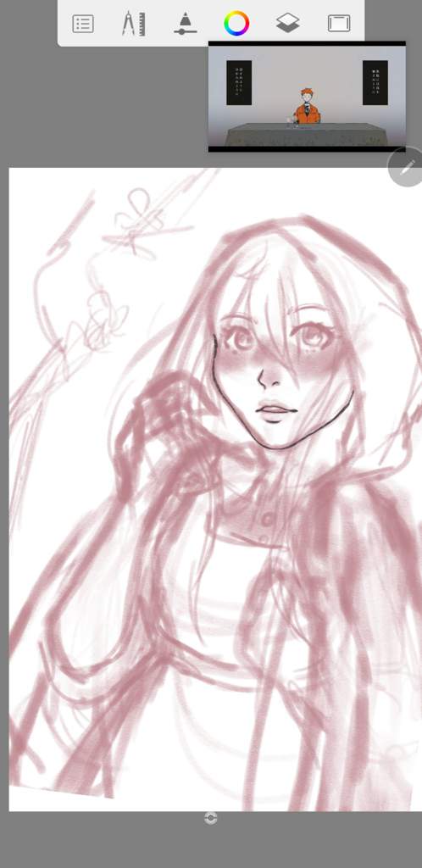The image size is (422, 868).
Task: Click the left black poster in video
Action: coord(239,82)
